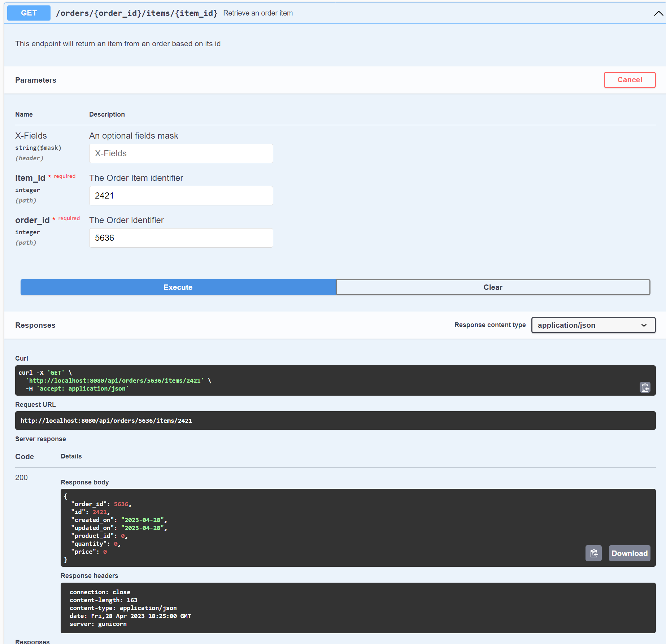
Task: Click the date header line
Action: (x=130, y=616)
